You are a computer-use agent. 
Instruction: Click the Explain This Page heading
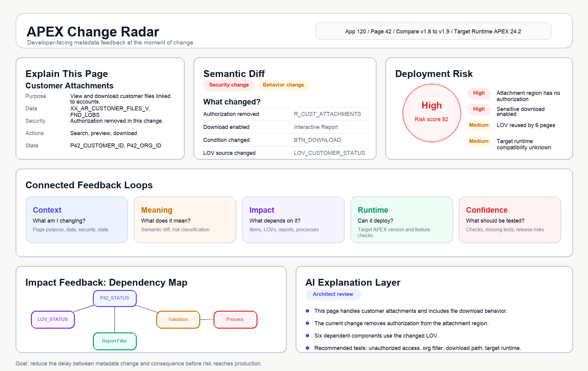tap(67, 74)
